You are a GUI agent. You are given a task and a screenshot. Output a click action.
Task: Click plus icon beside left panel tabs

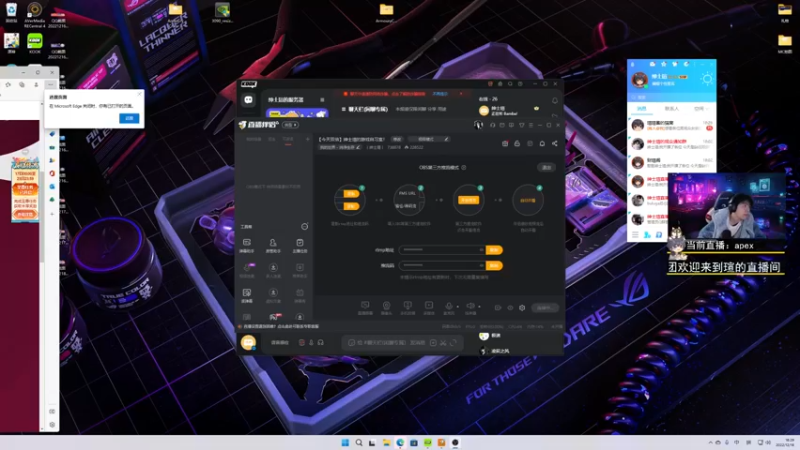308,139
